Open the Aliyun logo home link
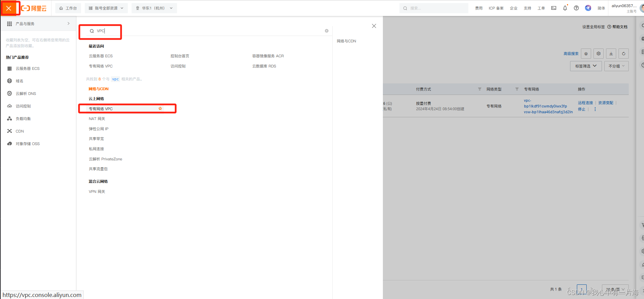This screenshot has height=299, width=644. click(34, 8)
